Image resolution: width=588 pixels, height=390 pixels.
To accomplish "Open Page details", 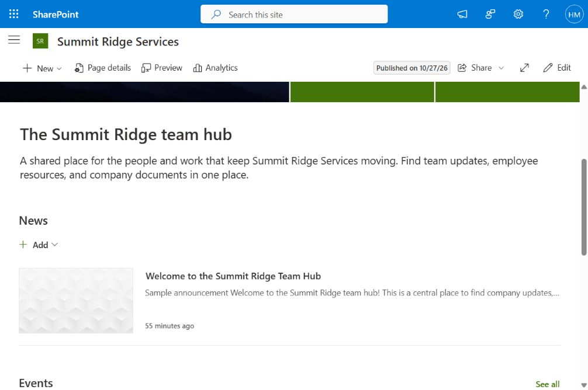I will coord(103,68).
